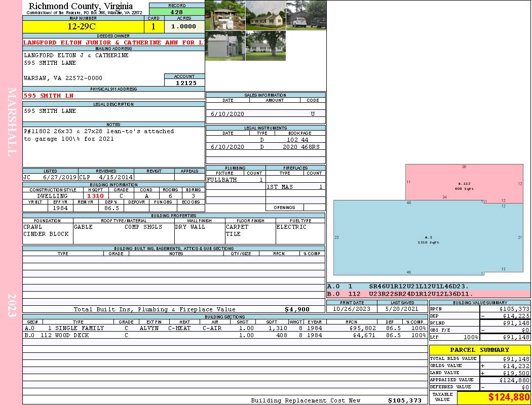Click the OBLDG VALUE amount $14,232

pyautogui.click(x=516, y=366)
